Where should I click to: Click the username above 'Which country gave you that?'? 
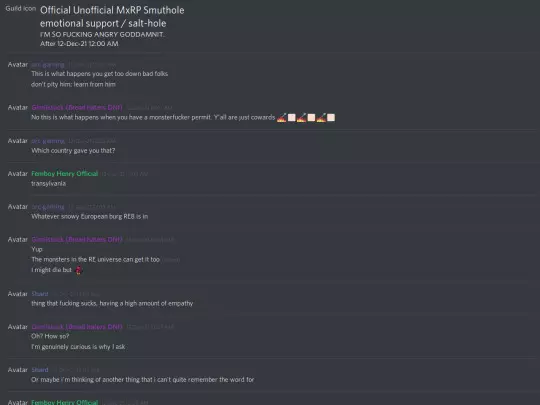click(x=48, y=141)
